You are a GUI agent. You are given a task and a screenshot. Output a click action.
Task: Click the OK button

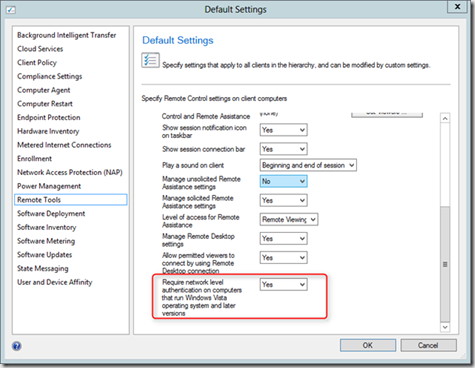[x=368, y=345]
